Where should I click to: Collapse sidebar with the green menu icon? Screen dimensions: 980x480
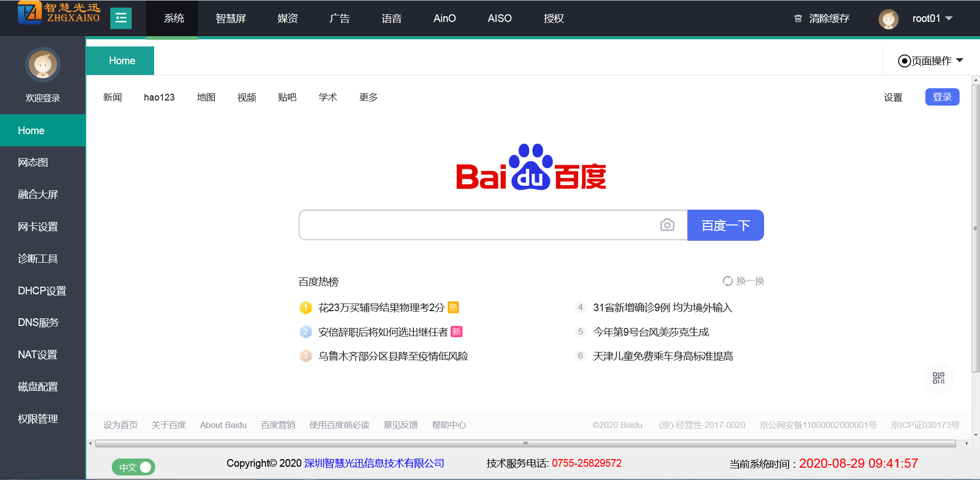point(121,18)
